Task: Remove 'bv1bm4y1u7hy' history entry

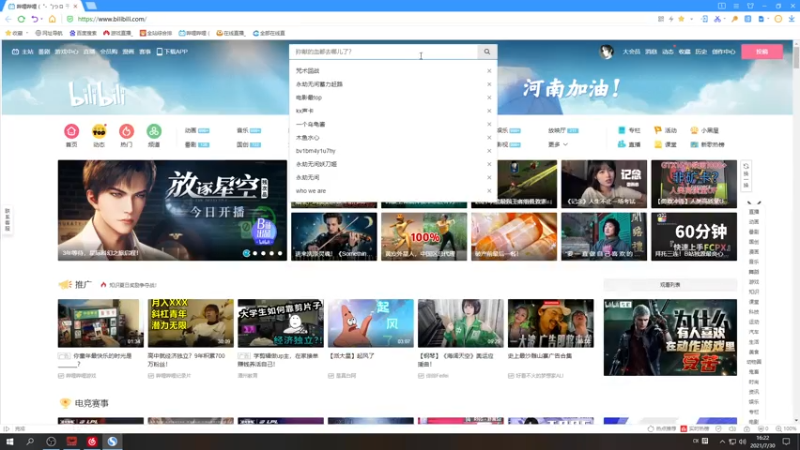Action: (489, 151)
